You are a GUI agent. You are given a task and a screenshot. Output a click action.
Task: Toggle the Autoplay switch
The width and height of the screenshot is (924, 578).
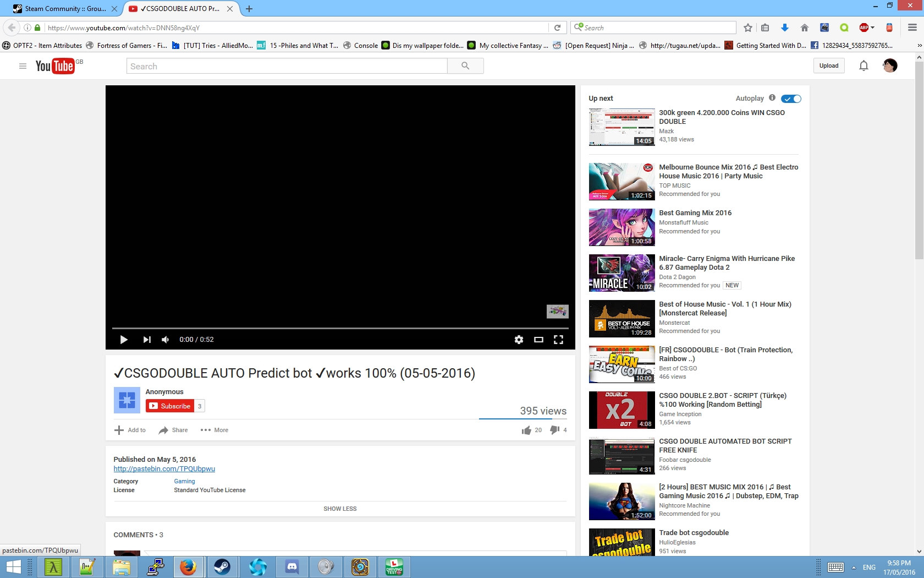coord(791,99)
